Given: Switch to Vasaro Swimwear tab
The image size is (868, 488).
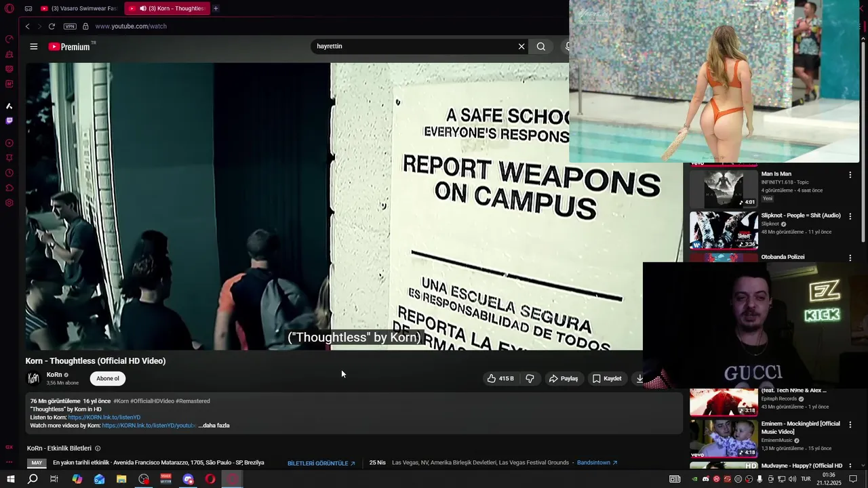Looking at the screenshot, I should click(x=78, y=9).
